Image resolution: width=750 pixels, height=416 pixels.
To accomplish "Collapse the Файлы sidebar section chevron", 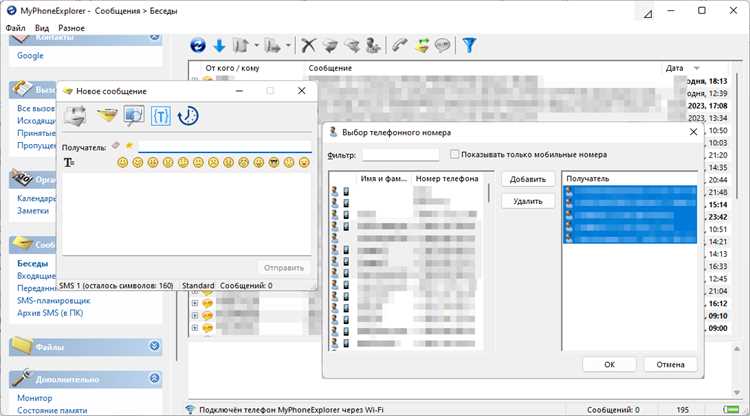I will pos(154,346).
